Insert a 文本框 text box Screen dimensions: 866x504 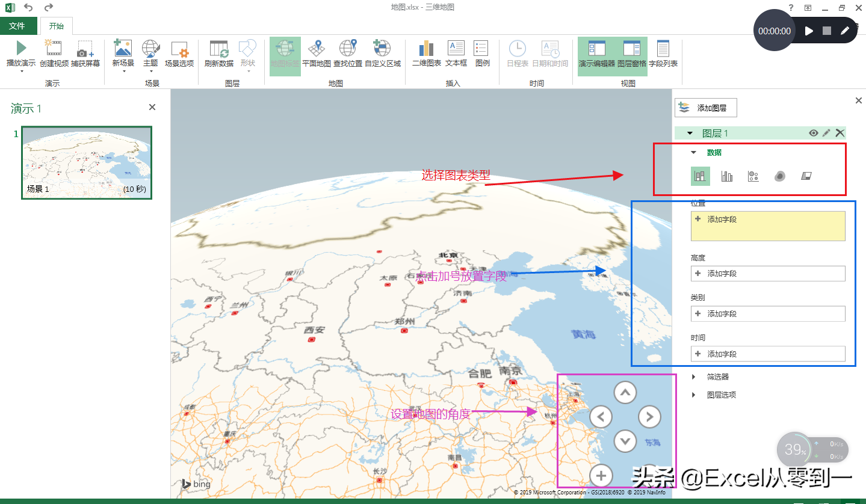point(456,49)
